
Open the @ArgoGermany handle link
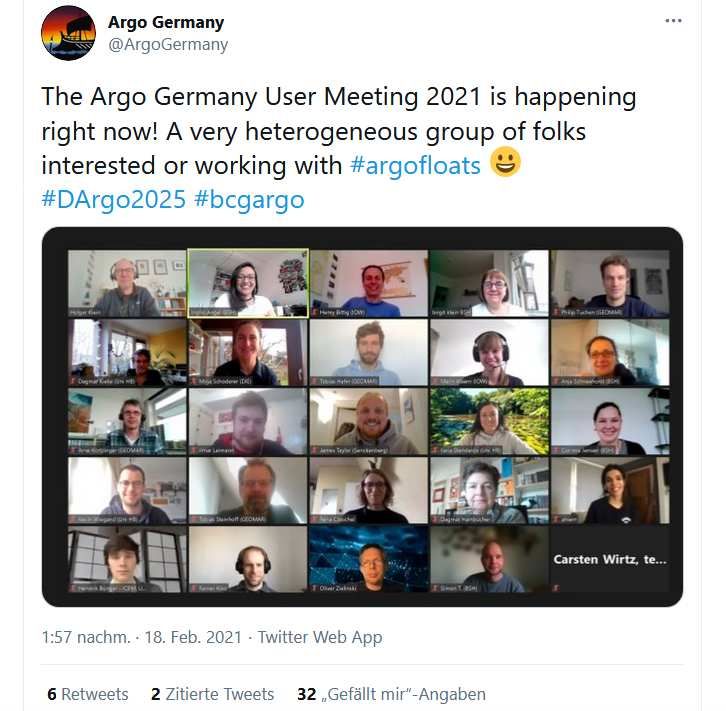tap(168, 45)
